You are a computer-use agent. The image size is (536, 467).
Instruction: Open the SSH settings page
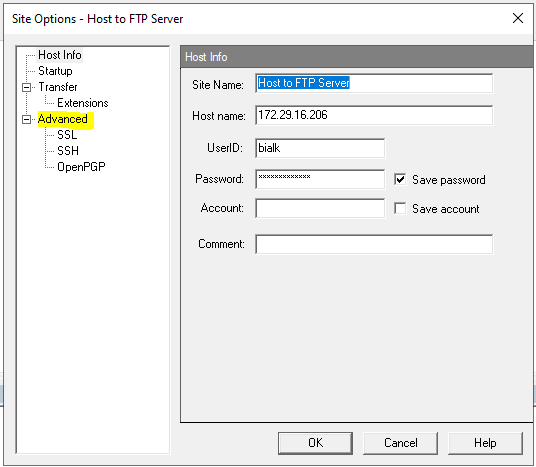click(68, 151)
